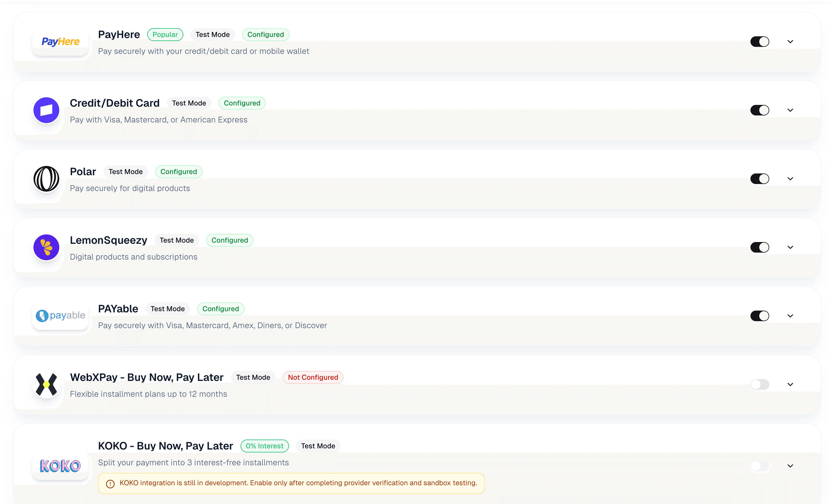The image size is (832, 504).
Task: Disable the LemonSqueezy gateway
Action: pyautogui.click(x=760, y=247)
